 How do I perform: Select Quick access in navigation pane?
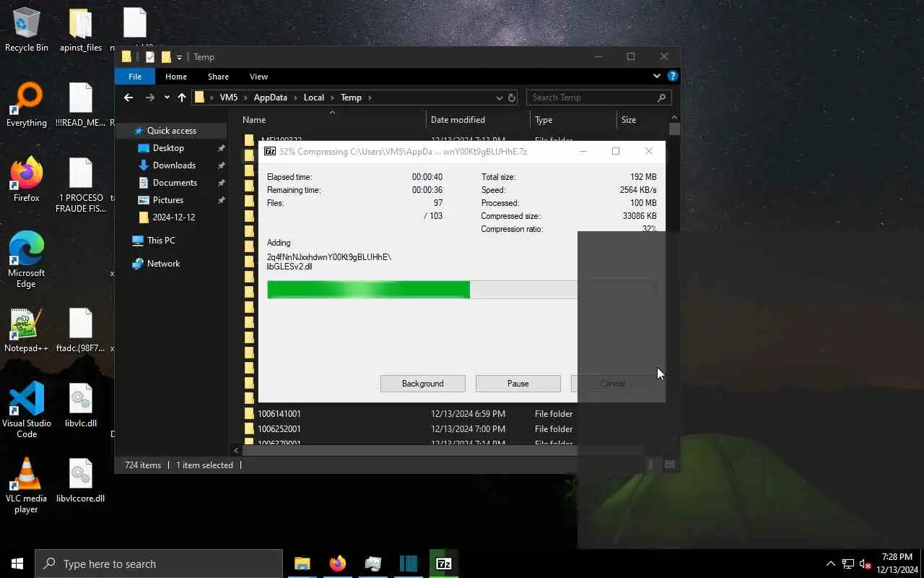click(x=171, y=131)
